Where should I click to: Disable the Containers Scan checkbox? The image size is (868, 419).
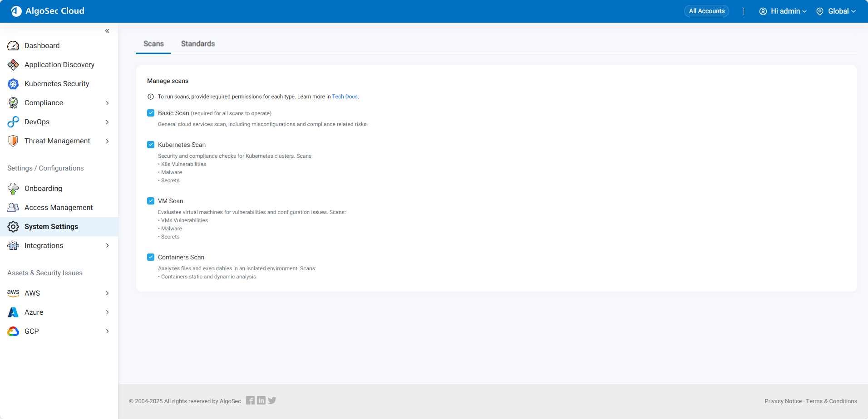[x=151, y=257]
